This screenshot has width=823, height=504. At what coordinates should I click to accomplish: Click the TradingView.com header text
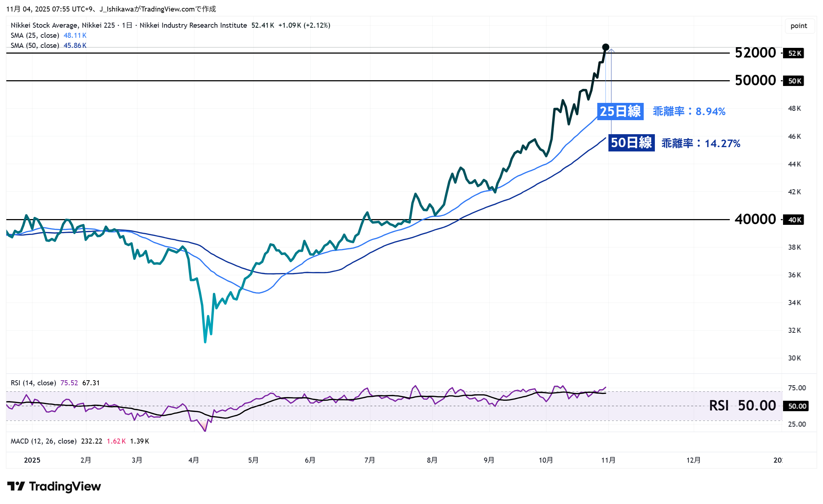point(168,9)
